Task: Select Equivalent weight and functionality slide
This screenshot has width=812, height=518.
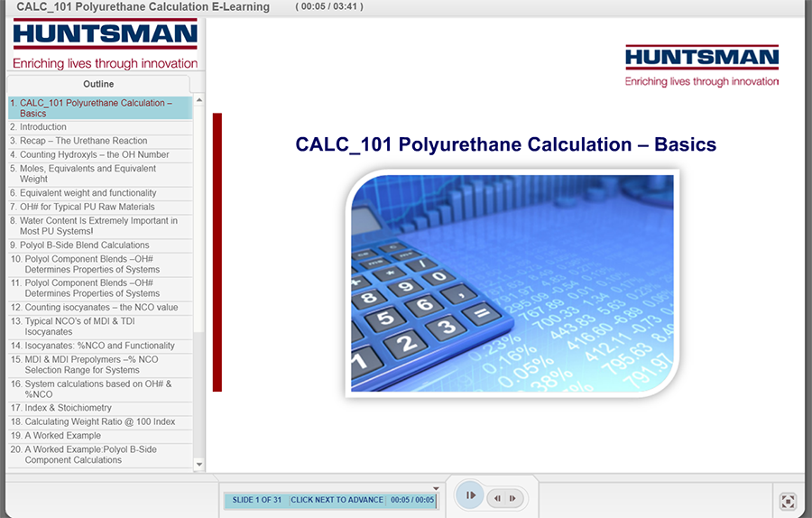Action: coord(88,193)
